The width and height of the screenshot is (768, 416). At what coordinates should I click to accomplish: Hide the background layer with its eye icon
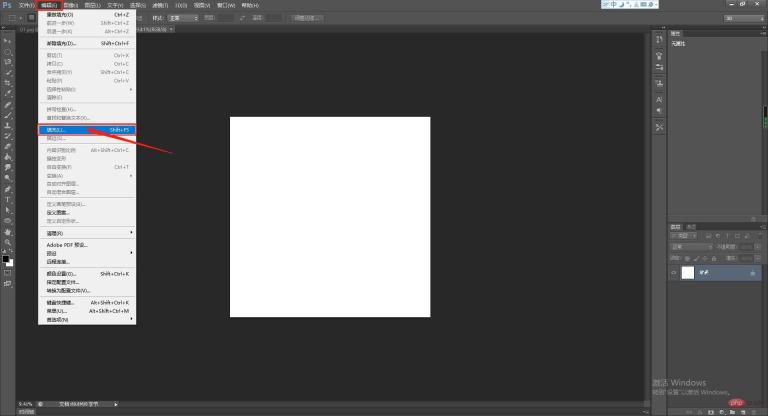(x=674, y=273)
